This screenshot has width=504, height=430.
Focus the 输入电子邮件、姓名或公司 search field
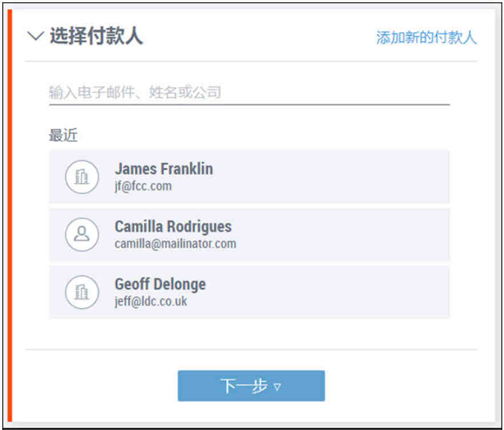[249, 93]
